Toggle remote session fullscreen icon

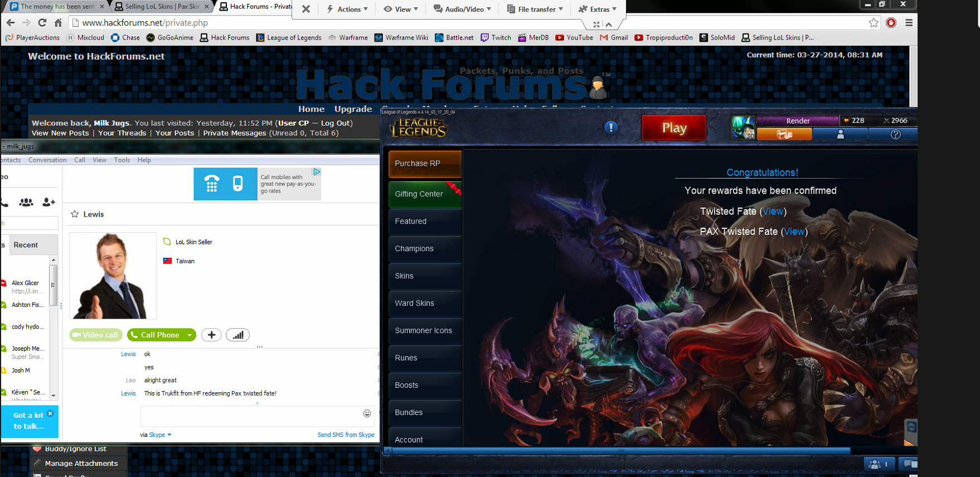[x=596, y=24]
